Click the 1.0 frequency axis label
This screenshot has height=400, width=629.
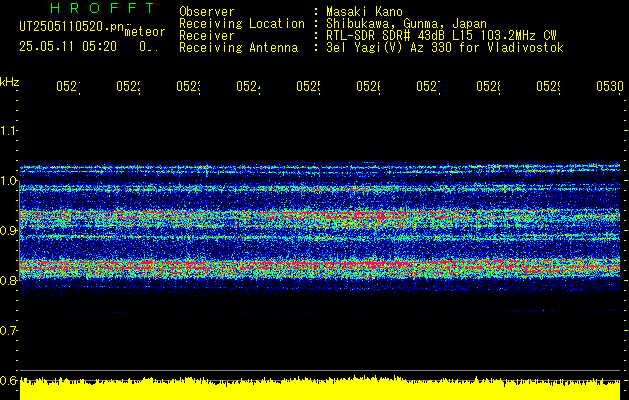click(8, 181)
